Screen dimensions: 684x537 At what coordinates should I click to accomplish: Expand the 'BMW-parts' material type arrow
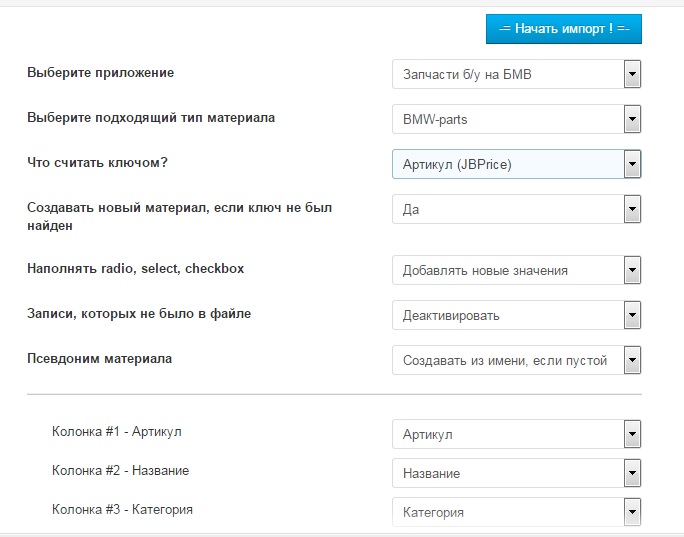tap(631, 119)
